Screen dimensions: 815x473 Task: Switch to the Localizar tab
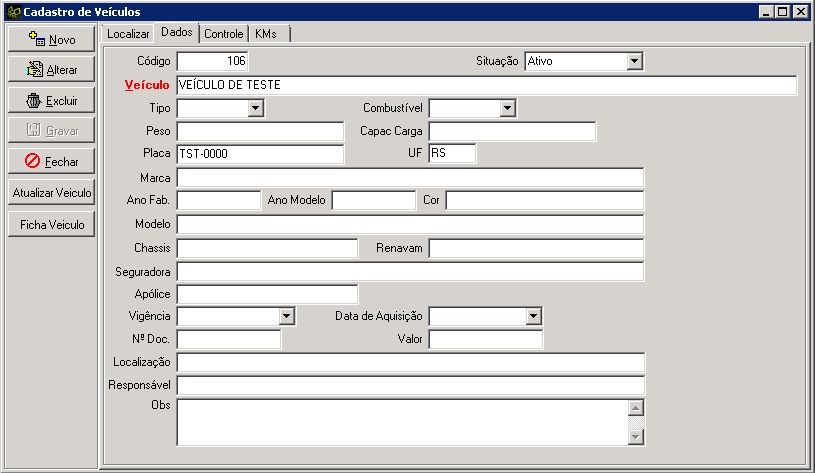128,34
